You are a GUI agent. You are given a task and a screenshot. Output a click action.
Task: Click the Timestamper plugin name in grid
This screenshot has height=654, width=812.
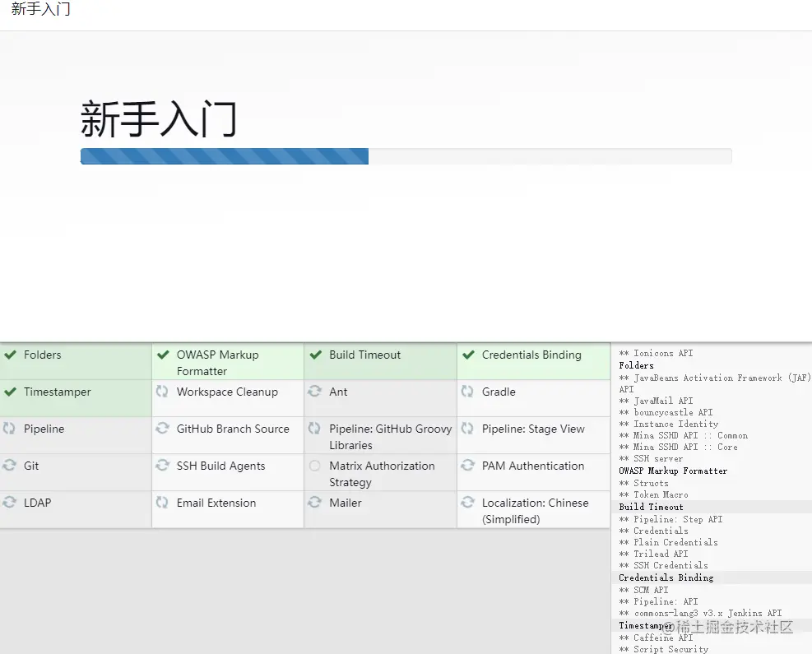pos(57,392)
